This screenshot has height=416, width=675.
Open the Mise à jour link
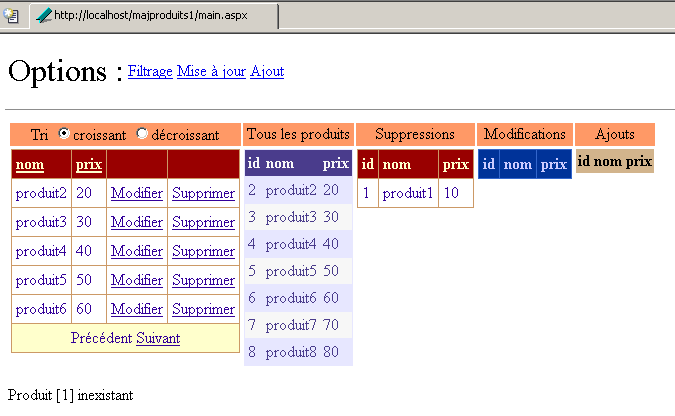click(211, 71)
